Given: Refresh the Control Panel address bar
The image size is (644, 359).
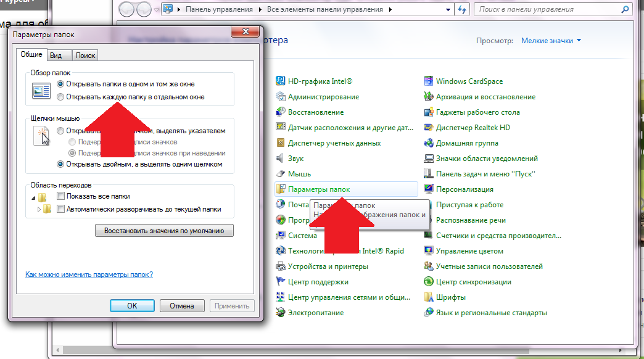Looking at the screenshot, I should pyautogui.click(x=462, y=9).
